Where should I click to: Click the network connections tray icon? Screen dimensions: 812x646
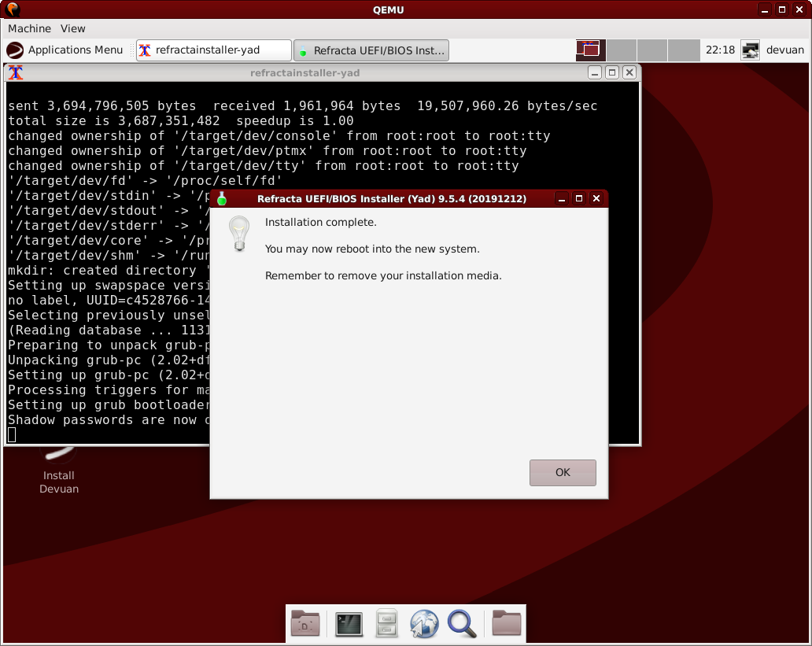[751, 50]
